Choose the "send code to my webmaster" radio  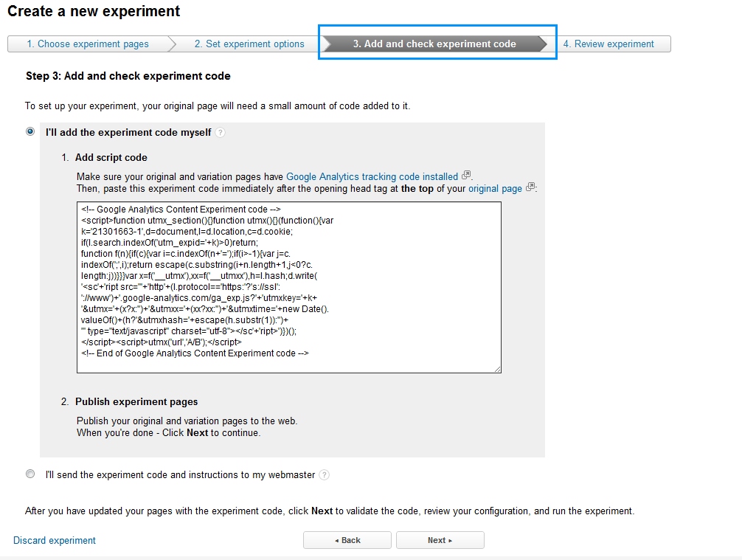pos(30,474)
